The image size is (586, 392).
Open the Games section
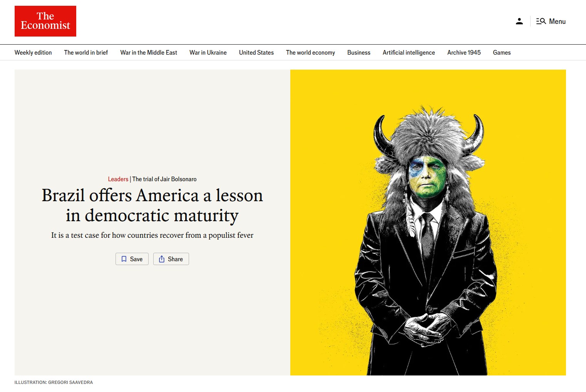pyautogui.click(x=502, y=53)
